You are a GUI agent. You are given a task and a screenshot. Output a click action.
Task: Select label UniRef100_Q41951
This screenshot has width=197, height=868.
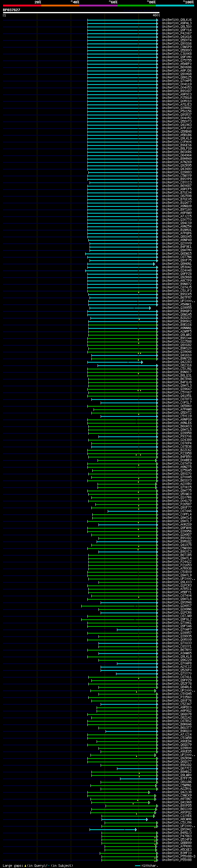tap(177, 396)
